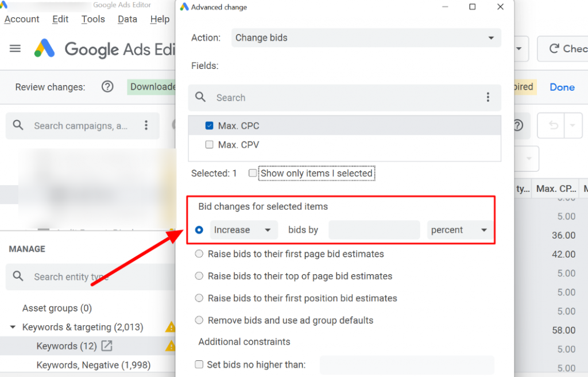Click the Advanced change dialog title icon
Image resolution: width=588 pixels, height=377 pixels.
[184, 7]
